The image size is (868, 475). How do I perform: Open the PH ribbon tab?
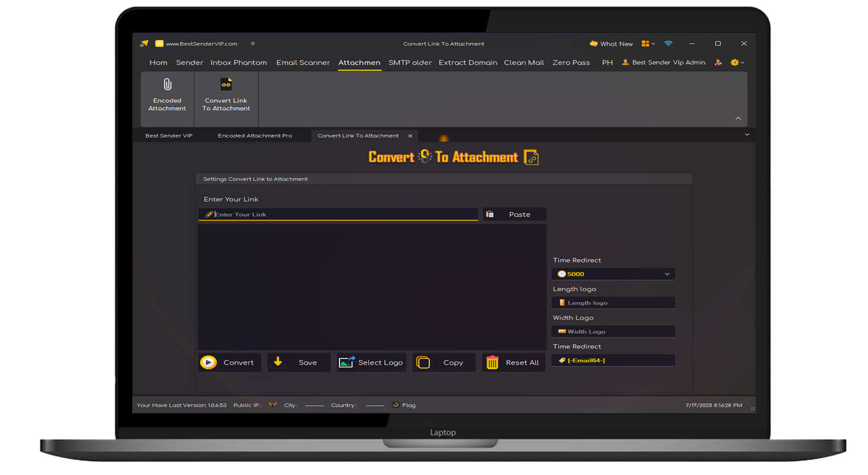pos(607,63)
